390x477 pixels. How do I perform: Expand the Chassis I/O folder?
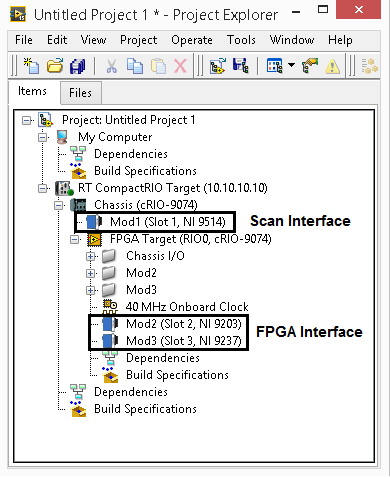pos(90,256)
